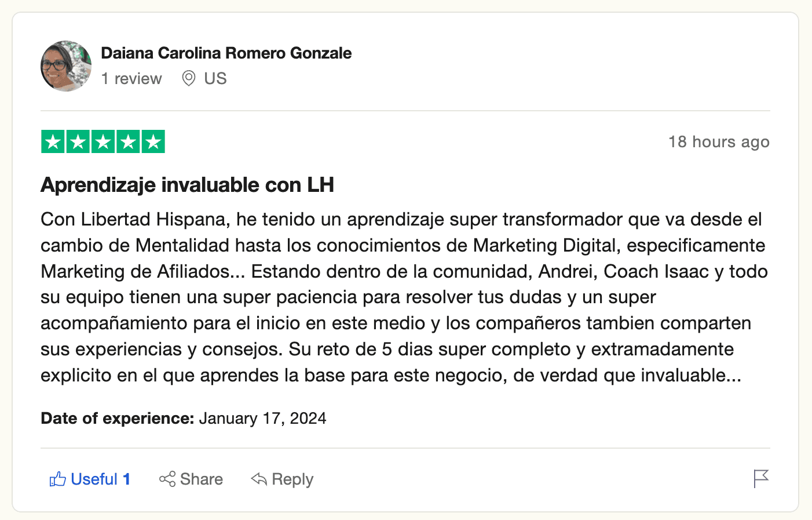Viewport: 812px width, 520px height.
Task: Click the third green rating star
Action: click(x=103, y=141)
